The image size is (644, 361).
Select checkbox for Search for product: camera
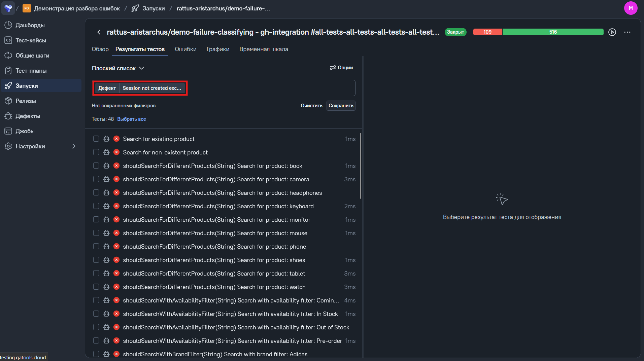point(96,179)
